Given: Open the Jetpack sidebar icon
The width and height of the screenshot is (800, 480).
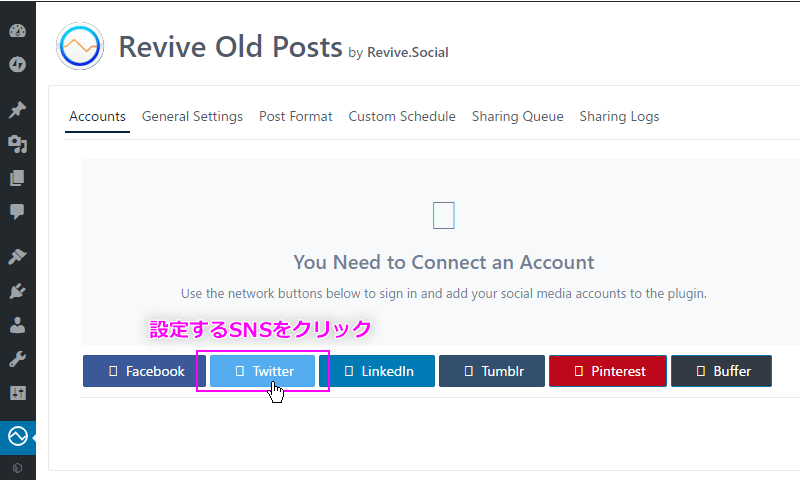Looking at the screenshot, I should point(17,65).
